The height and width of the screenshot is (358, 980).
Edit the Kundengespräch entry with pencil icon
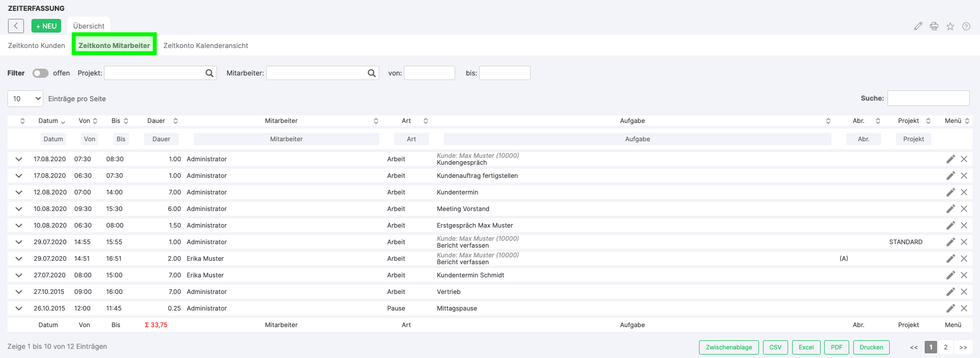coord(950,159)
